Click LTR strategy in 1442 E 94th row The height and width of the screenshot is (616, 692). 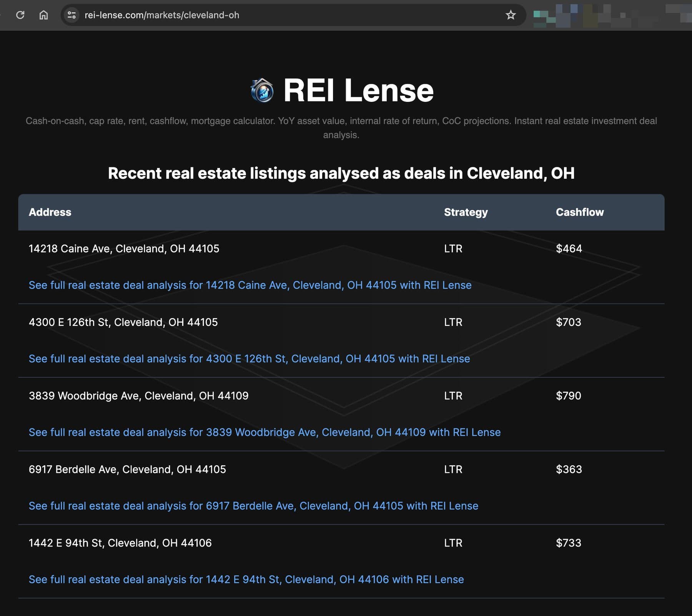[453, 543]
